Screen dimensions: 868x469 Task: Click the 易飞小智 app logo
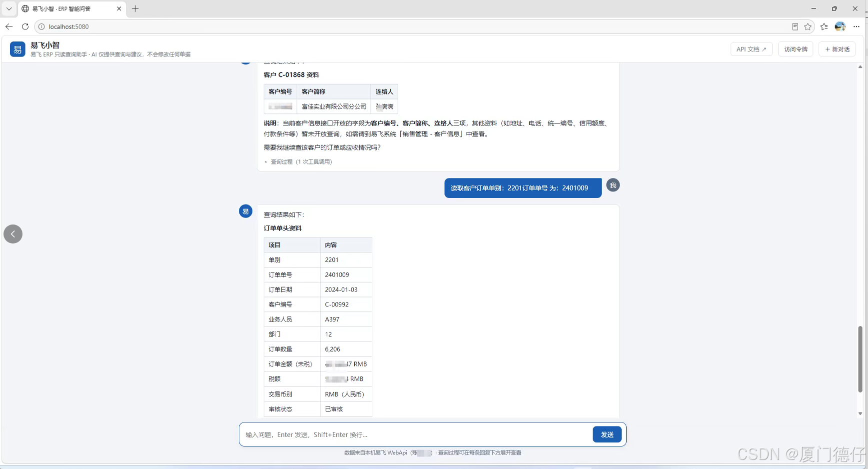[x=17, y=49]
